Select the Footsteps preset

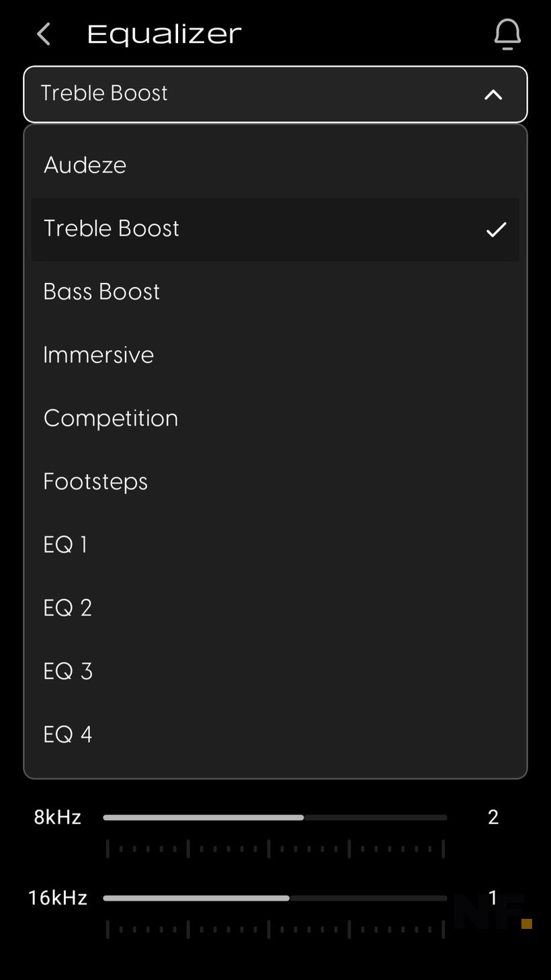tap(275, 482)
